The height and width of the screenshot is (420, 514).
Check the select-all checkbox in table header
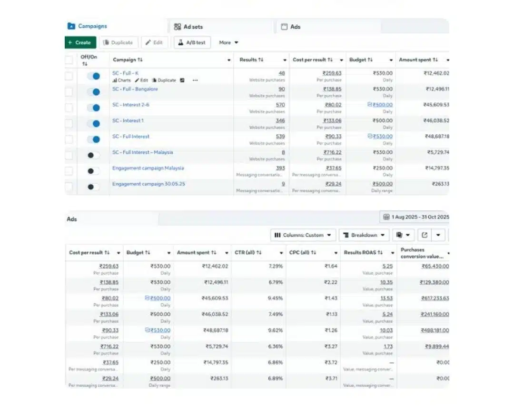tap(69, 60)
